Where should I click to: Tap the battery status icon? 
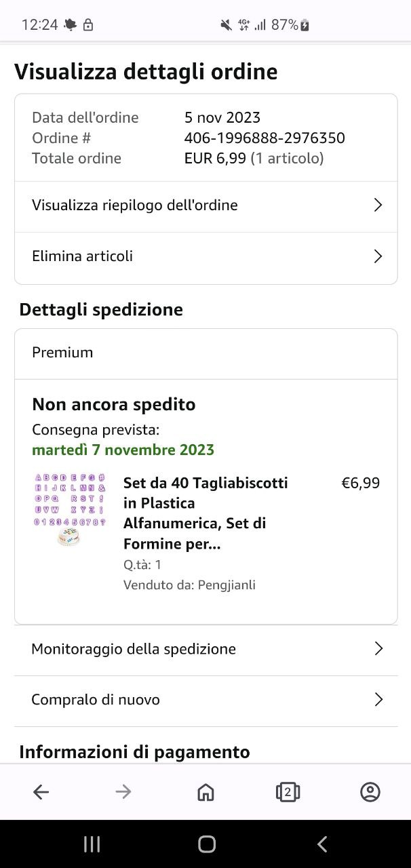point(305,25)
